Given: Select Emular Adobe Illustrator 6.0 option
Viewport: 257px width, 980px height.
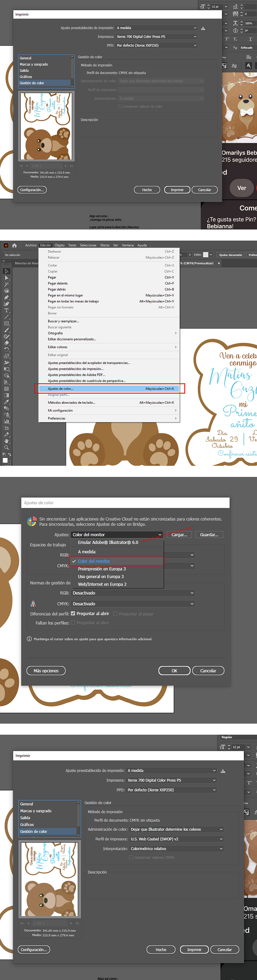Looking at the screenshot, I should 108,542.
